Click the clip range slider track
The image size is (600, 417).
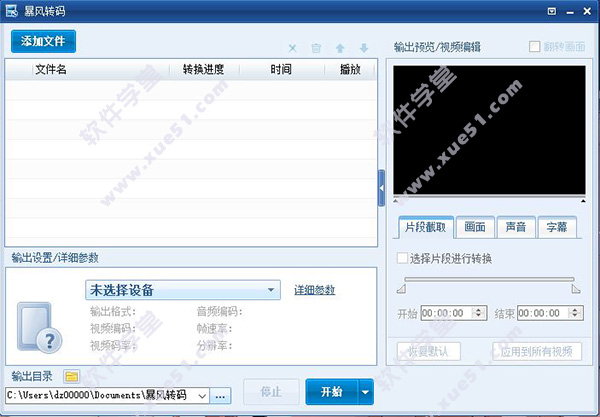pos(489,279)
